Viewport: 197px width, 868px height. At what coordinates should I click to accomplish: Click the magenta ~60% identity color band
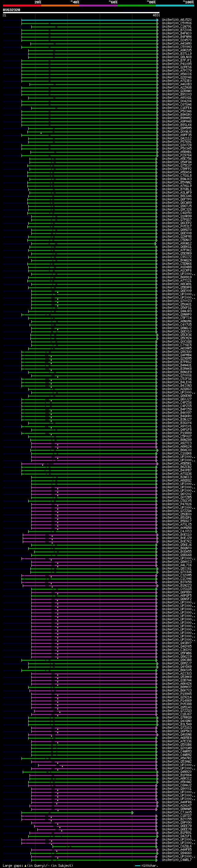[x=99, y=6]
